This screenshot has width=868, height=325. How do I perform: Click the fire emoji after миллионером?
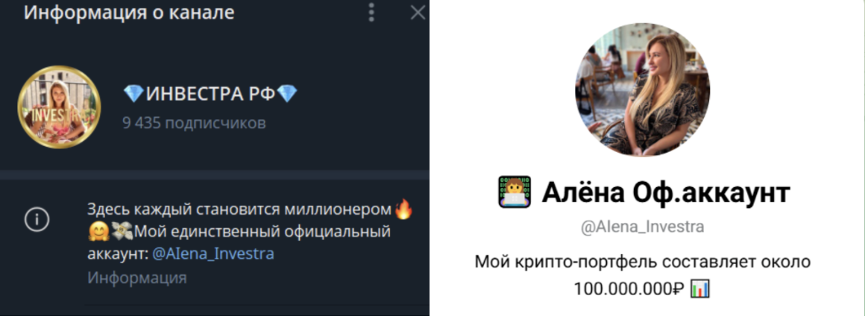404,210
